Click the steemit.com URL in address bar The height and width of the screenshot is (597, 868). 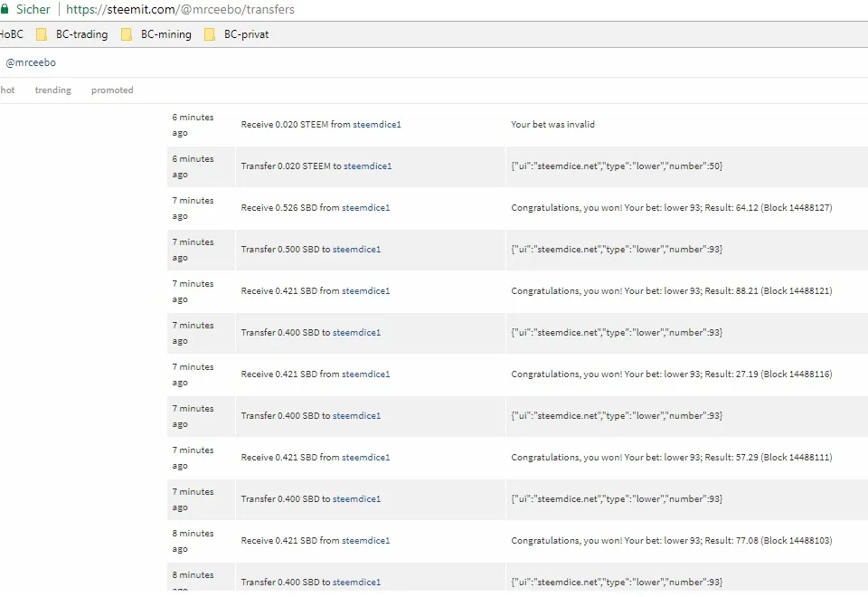coord(180,9)
